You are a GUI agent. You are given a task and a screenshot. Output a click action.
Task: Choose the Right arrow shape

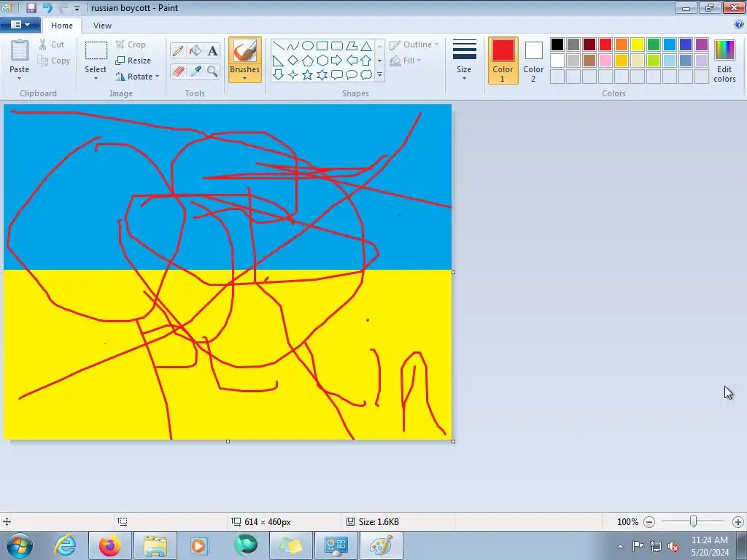[337, 61]
